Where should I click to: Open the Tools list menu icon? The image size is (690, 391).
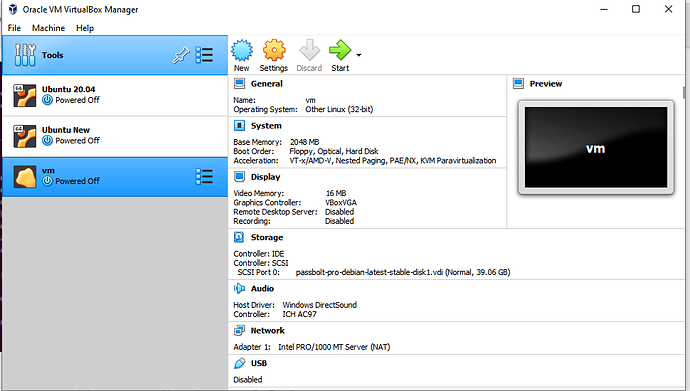tap(204, 55)
